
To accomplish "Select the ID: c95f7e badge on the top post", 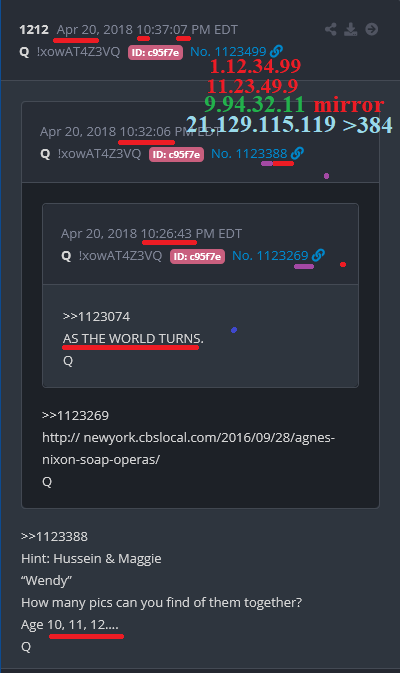I will [x=155, y=52].
